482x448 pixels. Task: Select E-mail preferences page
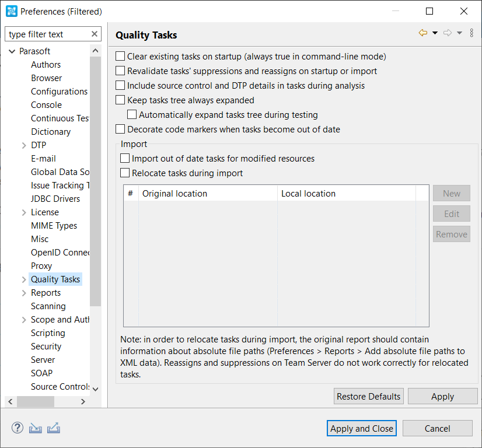click(x=43, y=159)
